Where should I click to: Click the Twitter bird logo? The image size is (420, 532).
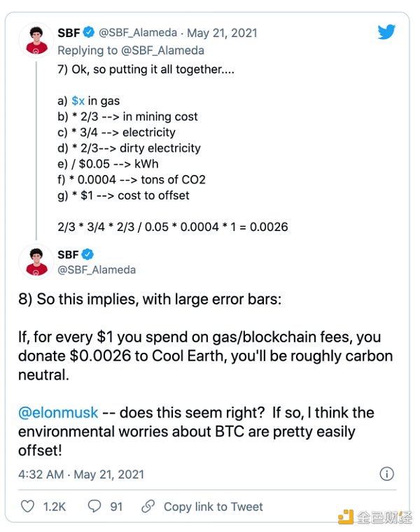pos(387,32)
